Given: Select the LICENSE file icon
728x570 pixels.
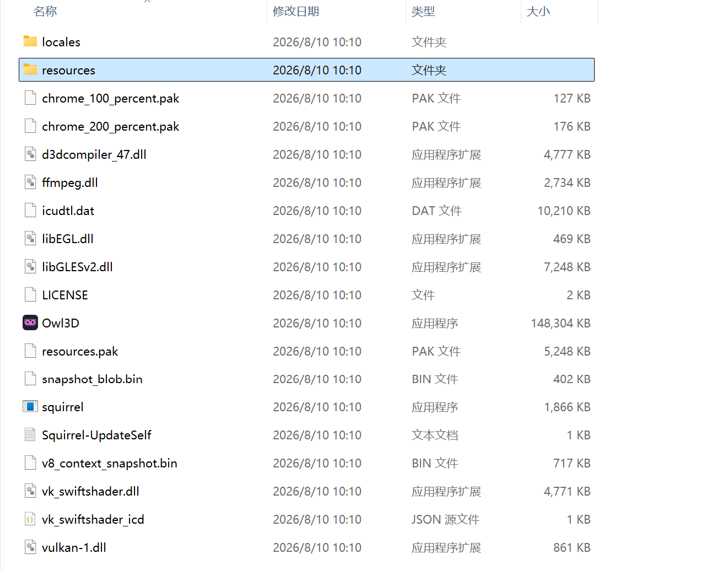Looking at the screenshot, I should [x=30, y=294].
